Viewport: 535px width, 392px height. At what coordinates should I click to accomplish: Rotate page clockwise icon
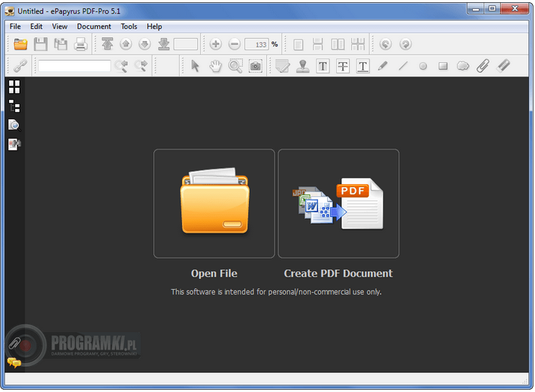point(405,44)
